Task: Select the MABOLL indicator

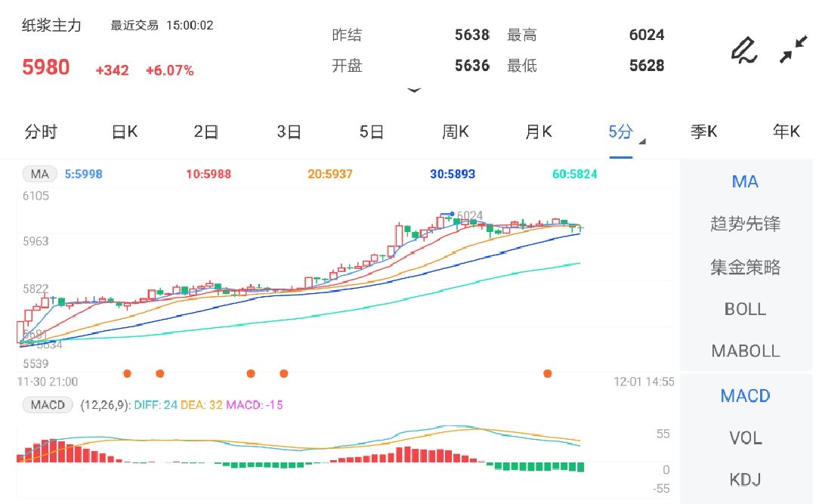Action: (744, 351)
